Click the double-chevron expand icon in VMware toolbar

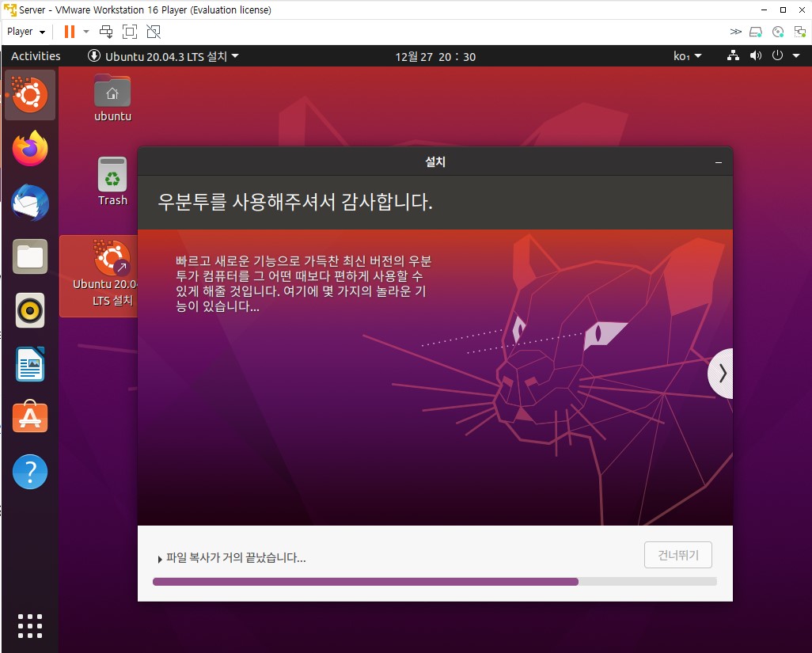tap(735, 32)
